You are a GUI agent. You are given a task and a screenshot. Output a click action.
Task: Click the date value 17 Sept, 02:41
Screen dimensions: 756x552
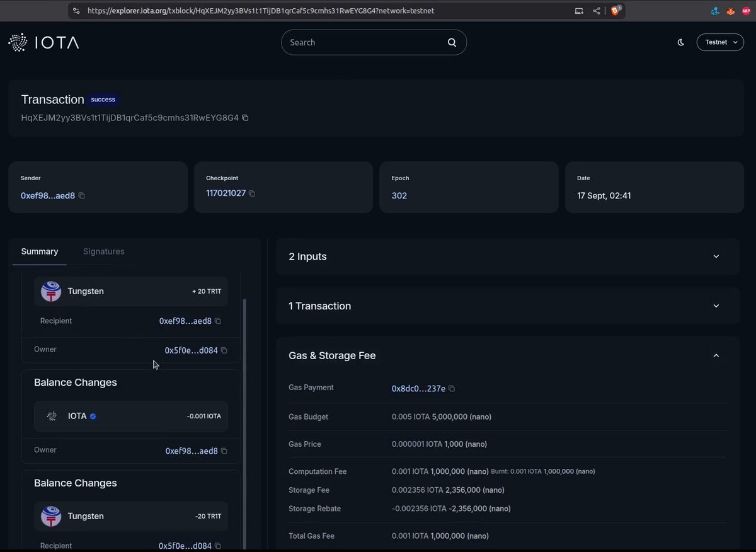[604, 196]
